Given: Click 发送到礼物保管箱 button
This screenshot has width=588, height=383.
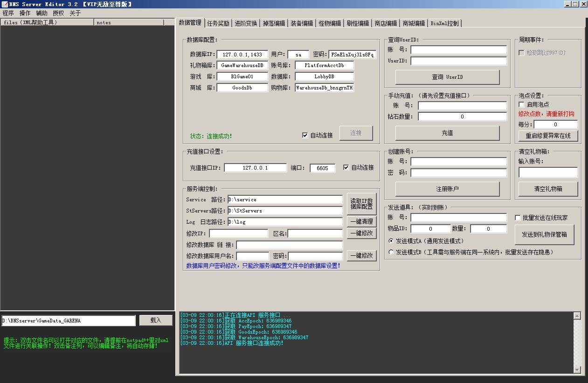Looking at the screenshot, I should coord(544,234).
